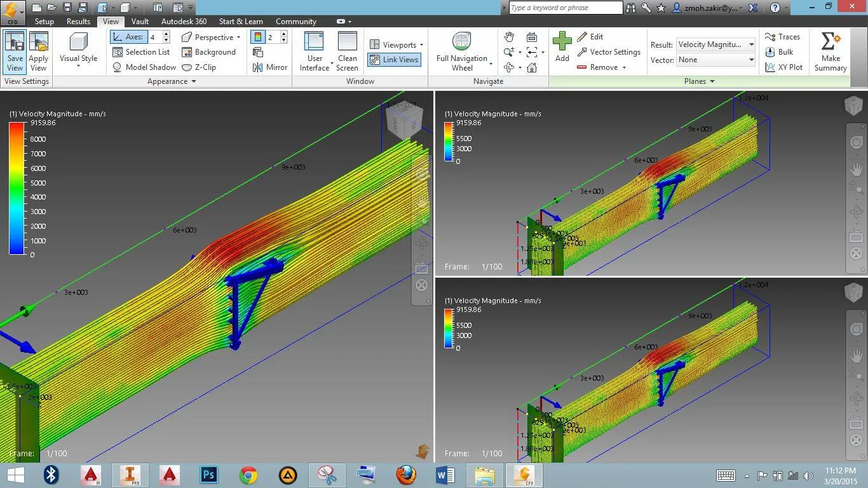The image size is (868, 488).
Task: Switch to the Results ribbon tab
Action: tap(78, 21)
